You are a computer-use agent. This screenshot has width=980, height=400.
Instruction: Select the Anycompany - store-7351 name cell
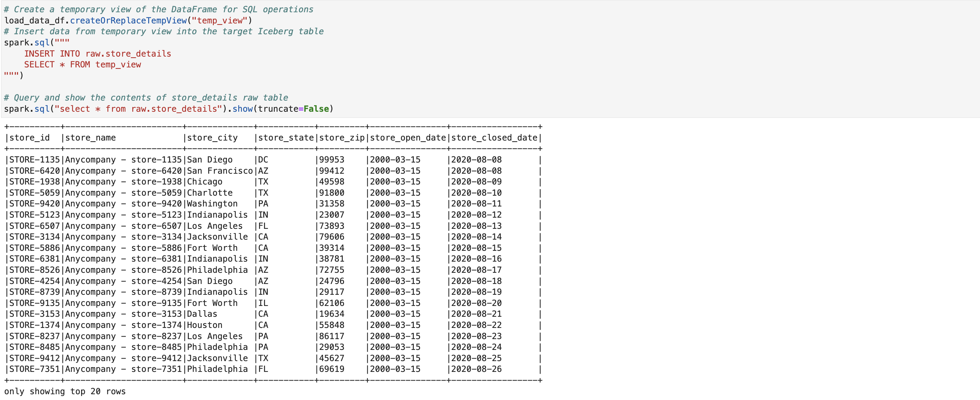click(123, 369)
